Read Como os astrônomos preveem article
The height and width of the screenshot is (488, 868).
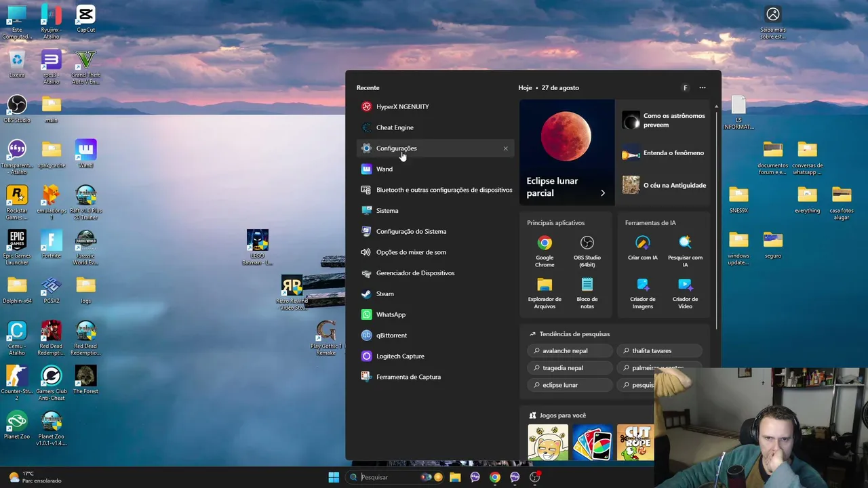coord(664,121)
